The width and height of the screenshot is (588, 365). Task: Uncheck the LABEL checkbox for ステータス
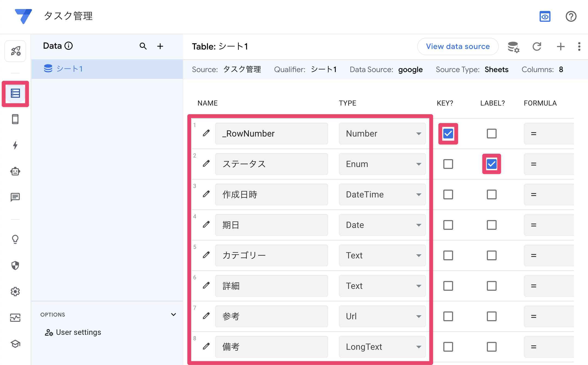click(x=491, y=164)
